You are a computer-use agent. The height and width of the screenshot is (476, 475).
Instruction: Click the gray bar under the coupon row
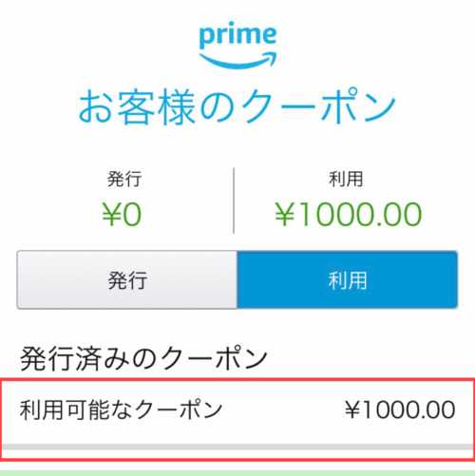[237, 447]
